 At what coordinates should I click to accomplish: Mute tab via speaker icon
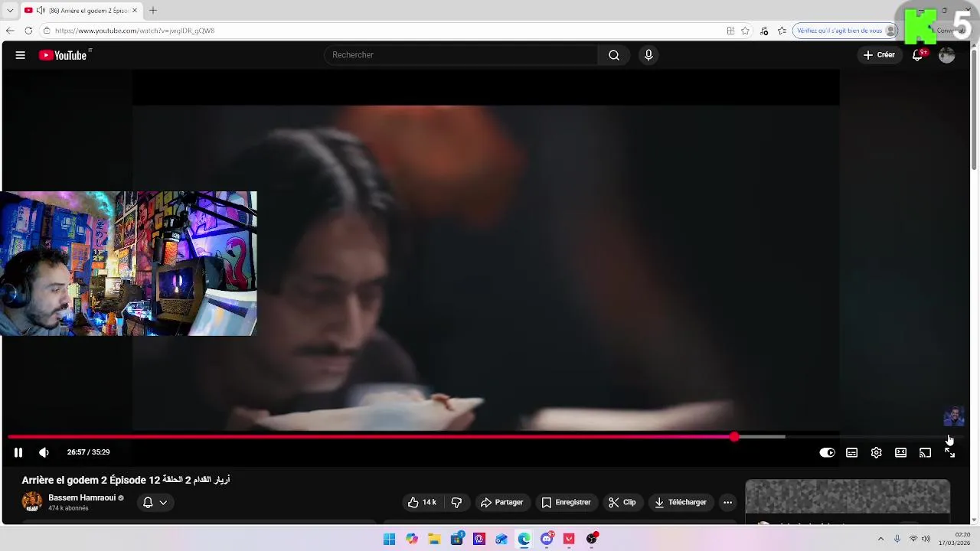click(41, 10)
